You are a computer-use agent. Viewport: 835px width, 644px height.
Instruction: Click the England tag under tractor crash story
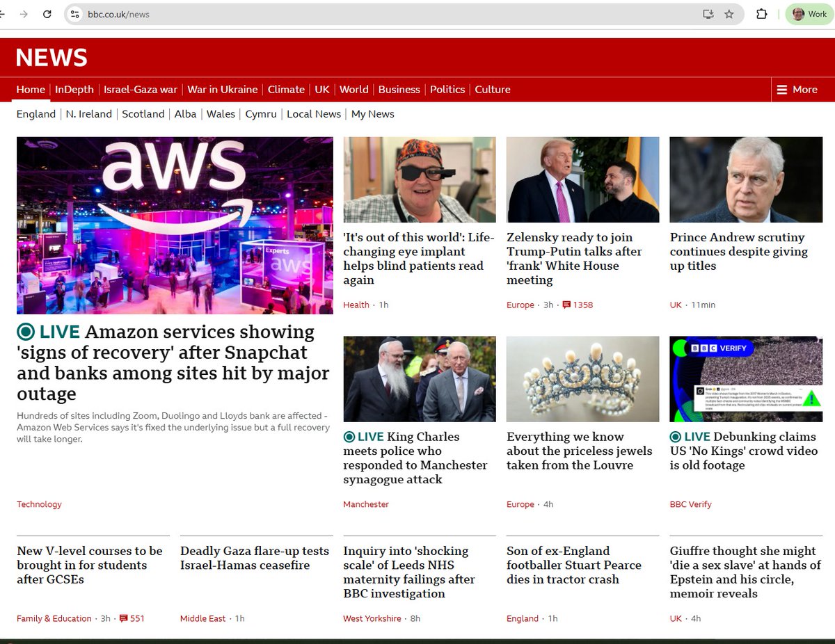click(x=523, y=618)
